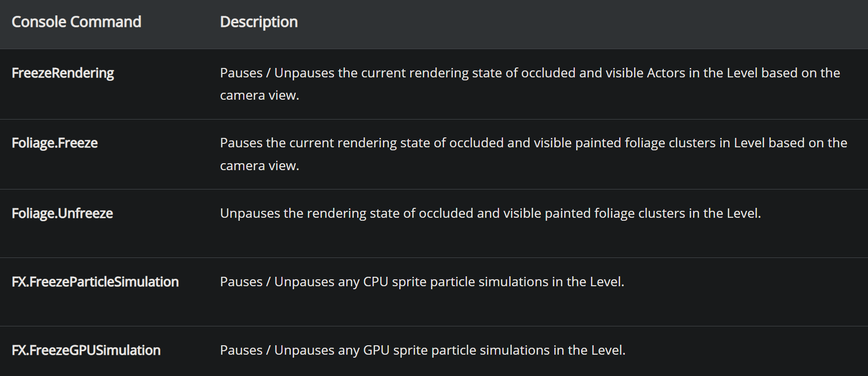Click 'camera view.' text under Foliage.Freeze

(260, 166)
